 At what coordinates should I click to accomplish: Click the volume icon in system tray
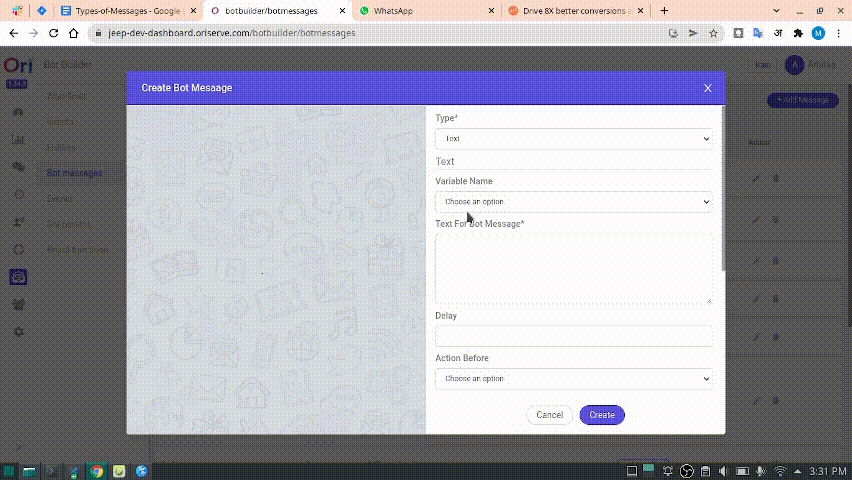click(723, 471)
